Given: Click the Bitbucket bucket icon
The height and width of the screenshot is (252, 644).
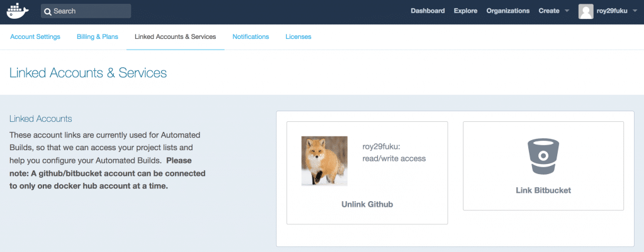Looking at the screenshot, I should tap(543, 156).
